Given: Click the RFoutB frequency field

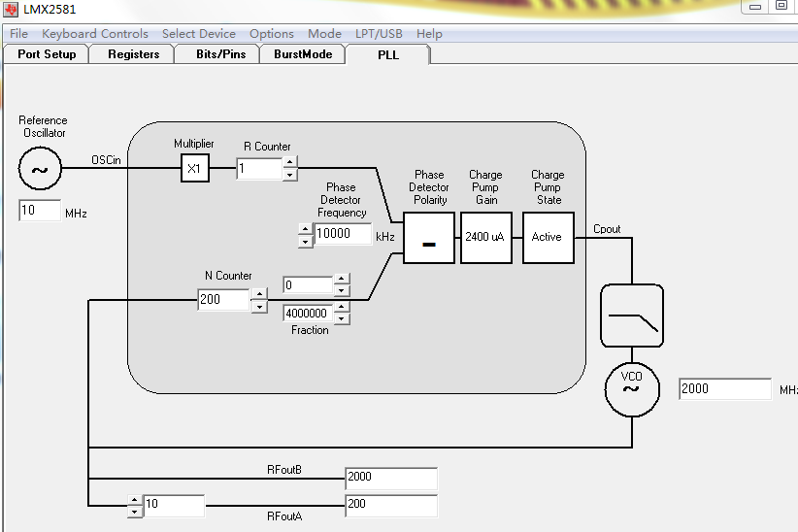Looking at the screenshot, I should [x=391, y=479].
